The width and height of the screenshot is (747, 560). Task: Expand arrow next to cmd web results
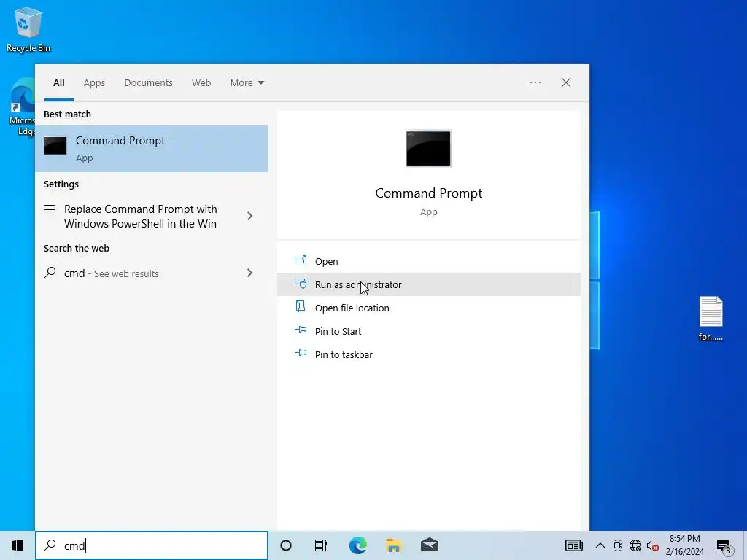tap(249, 273)
